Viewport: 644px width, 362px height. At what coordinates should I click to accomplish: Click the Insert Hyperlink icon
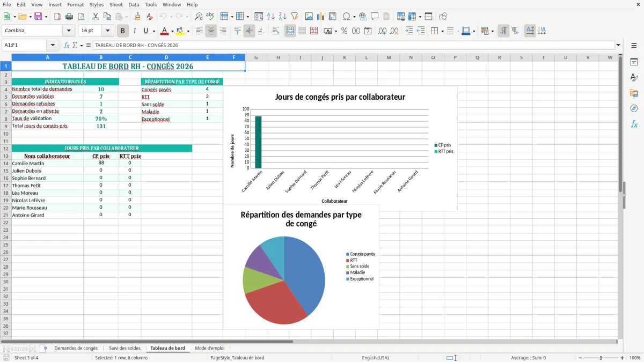[x=363, y=17]
